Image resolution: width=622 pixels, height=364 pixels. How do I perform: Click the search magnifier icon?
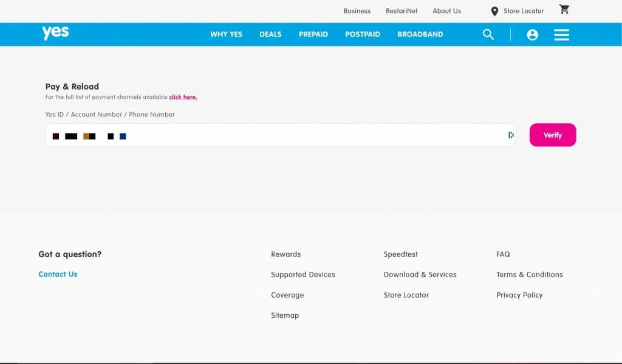pyautogui.click(x=488, y=35)
